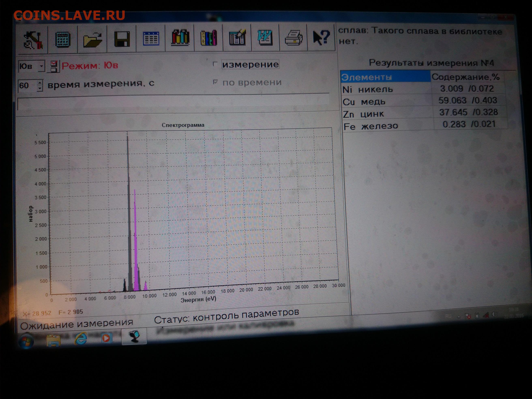Show hidden tray icons arrow
This screenshot has height=399, width=532.
click(459, 317)
